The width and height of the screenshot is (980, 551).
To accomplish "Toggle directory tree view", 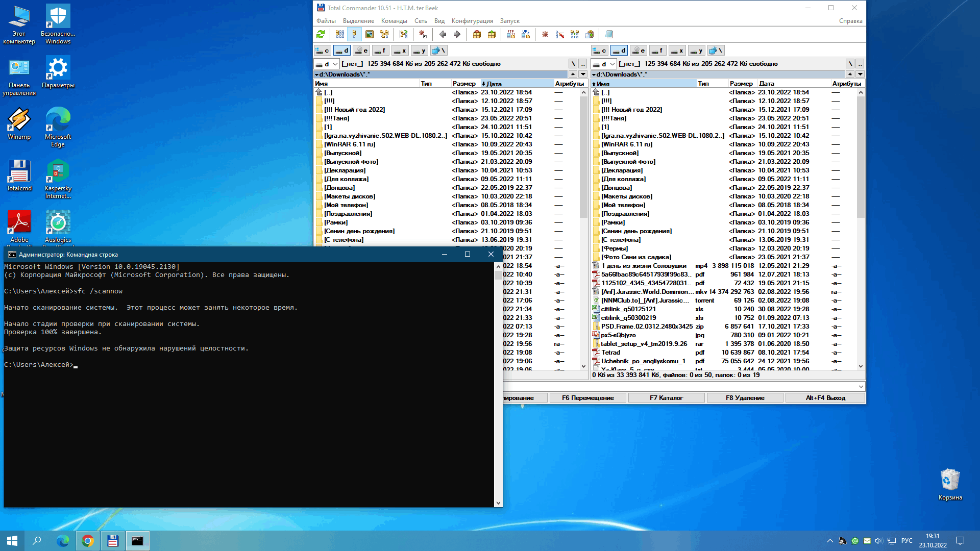I will 384,34.
